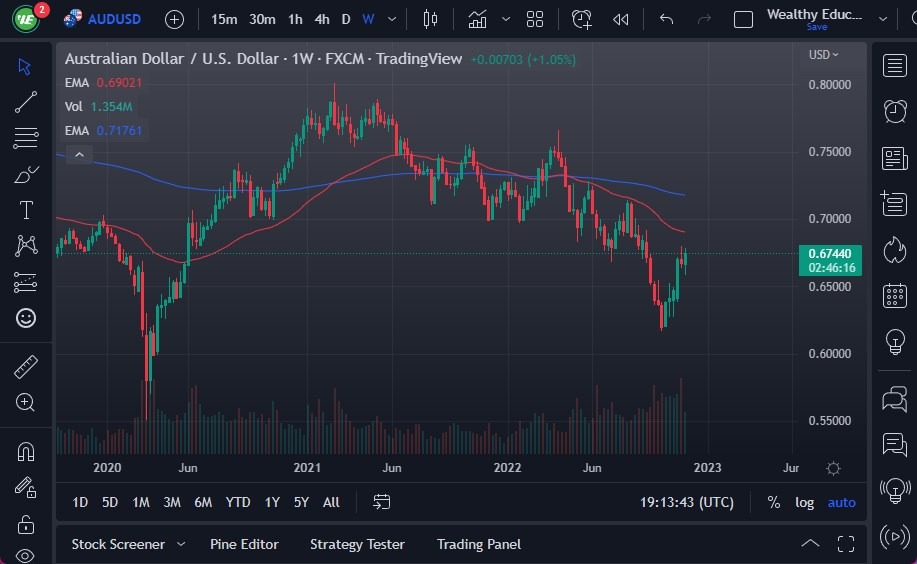917x564 pixels.
Task: Open the text annotation tool
Action: tap(26, 210)
